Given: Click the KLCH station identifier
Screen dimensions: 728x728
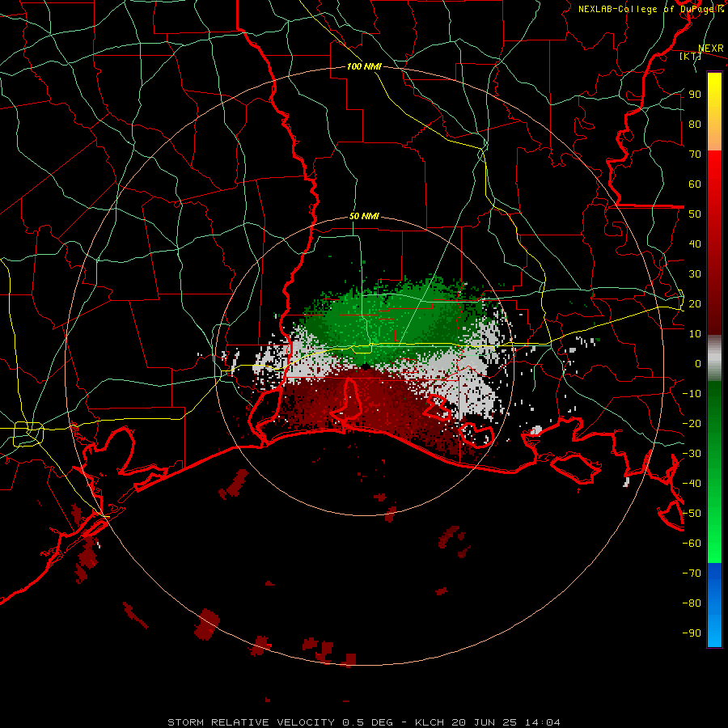Looking at the screenshot, I should pyautogui.click(x=431, y=722).
